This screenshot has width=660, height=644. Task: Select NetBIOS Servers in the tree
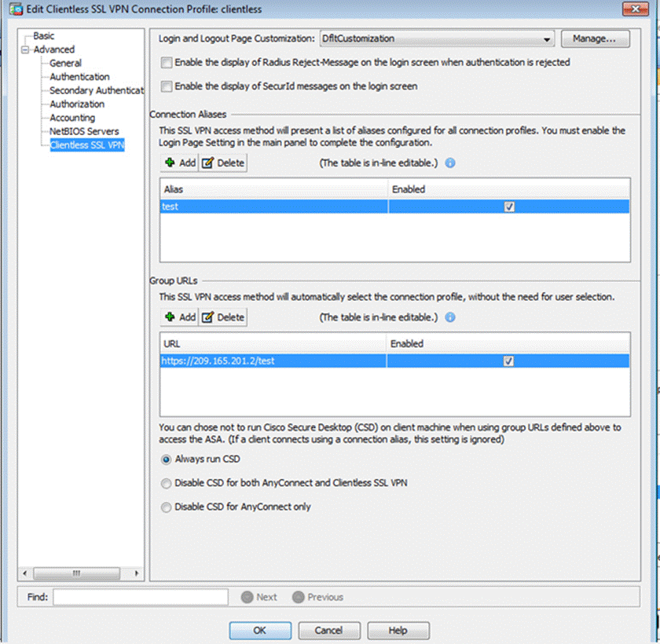[x=84, y=131]
